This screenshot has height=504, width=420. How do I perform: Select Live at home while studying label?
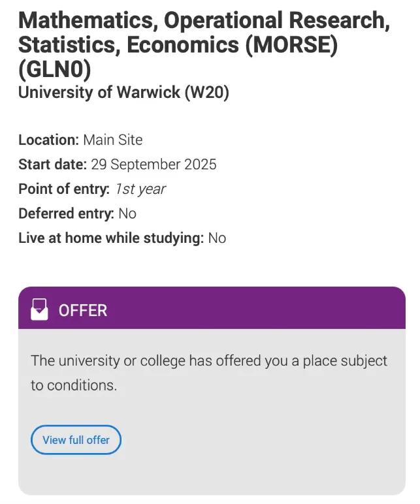111,238
